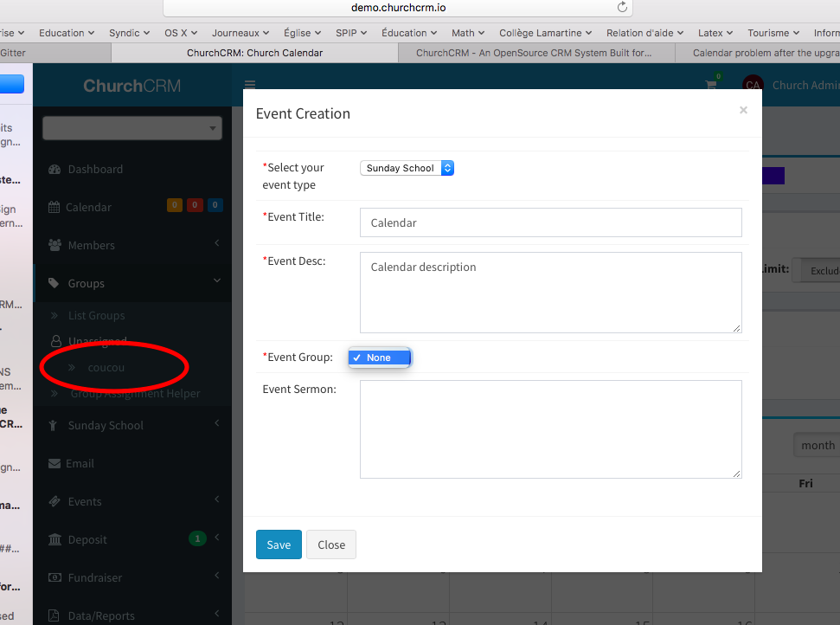Click the Unassigned user icon
Viewport: 840px width, 625px height.
55,341
